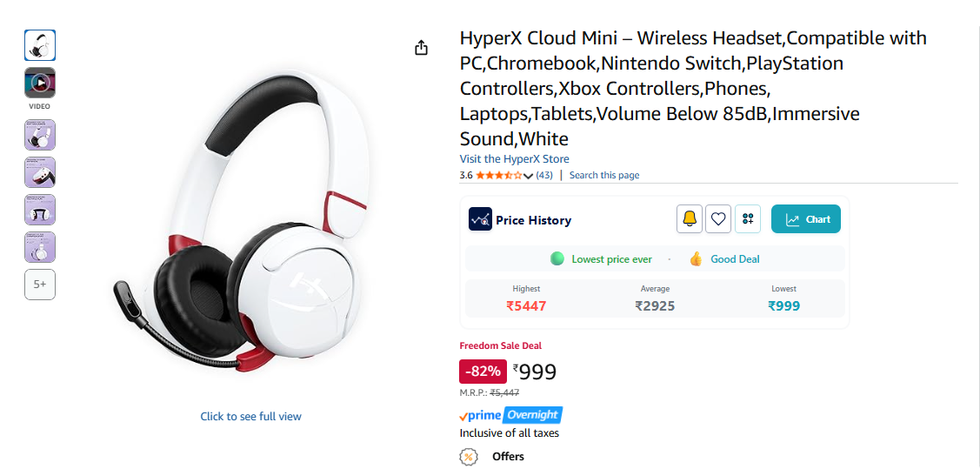This screenshot has height=469, width=980.
Task: Click the Prime Overnight badge
Action: coord(510,415)
